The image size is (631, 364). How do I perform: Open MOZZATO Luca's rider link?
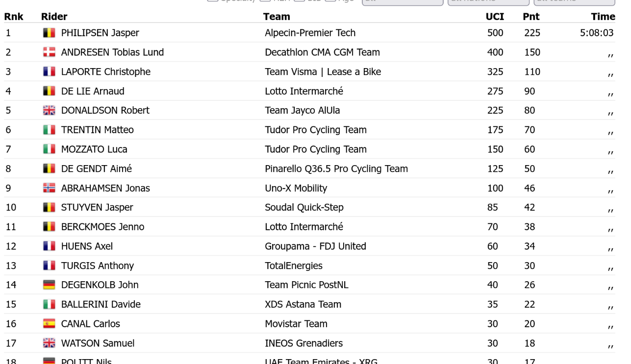[x=94, y=149]
